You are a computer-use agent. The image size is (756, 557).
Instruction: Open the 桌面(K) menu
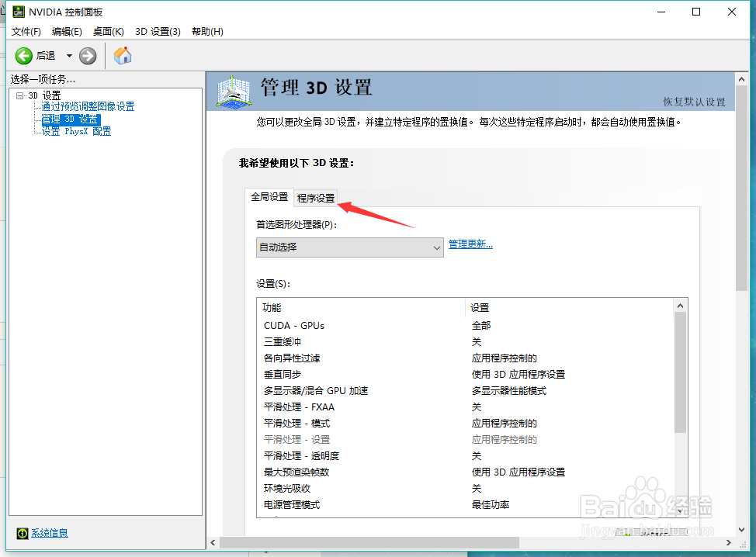pyautogui.click(x=109, y=31)
